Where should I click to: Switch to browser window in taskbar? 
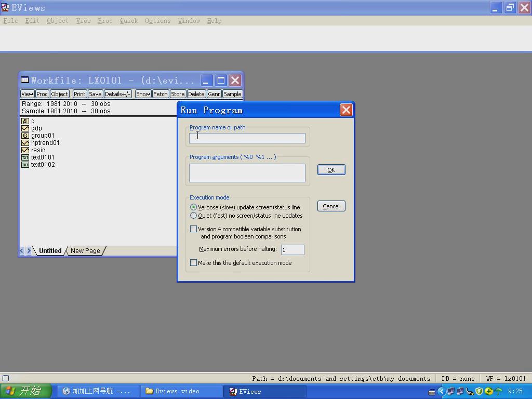point(97,391)
